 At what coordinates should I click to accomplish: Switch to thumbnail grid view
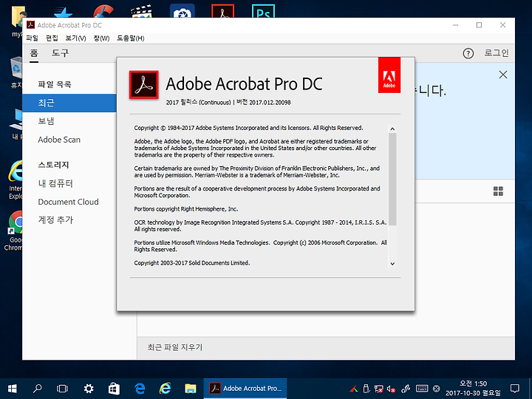(x=498, y=191)
